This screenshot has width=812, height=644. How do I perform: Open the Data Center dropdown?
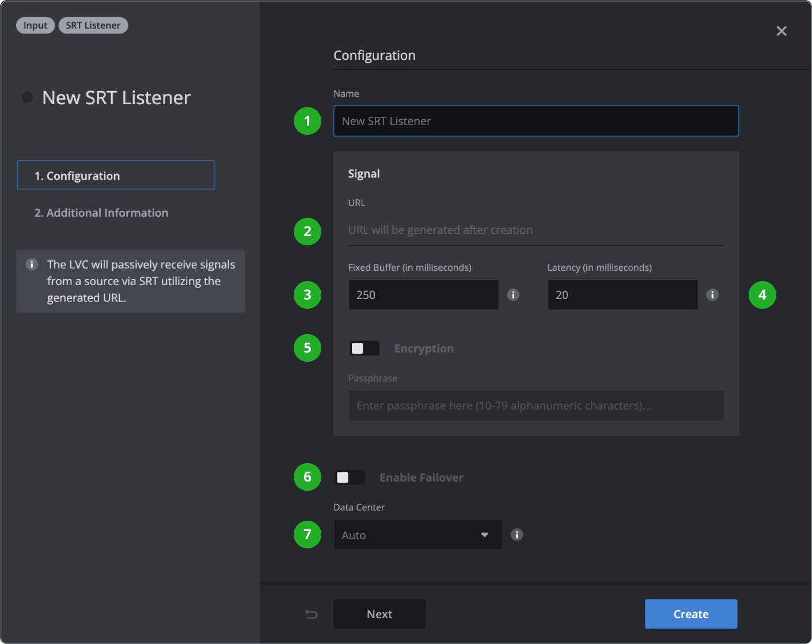coord(418,535)
